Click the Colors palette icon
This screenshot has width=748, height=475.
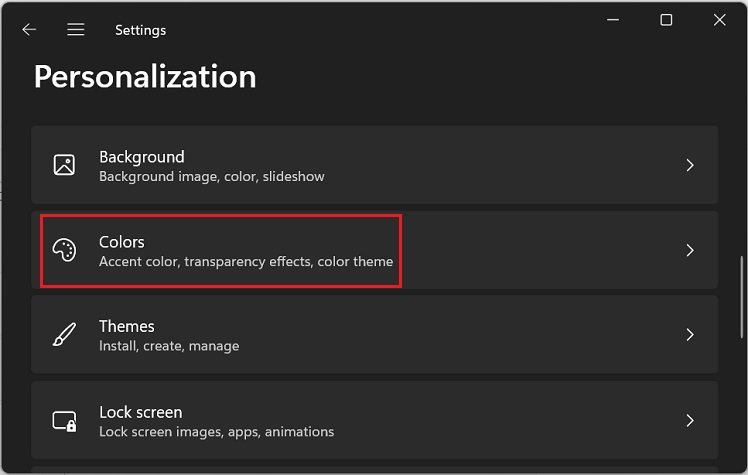point(64,250)
